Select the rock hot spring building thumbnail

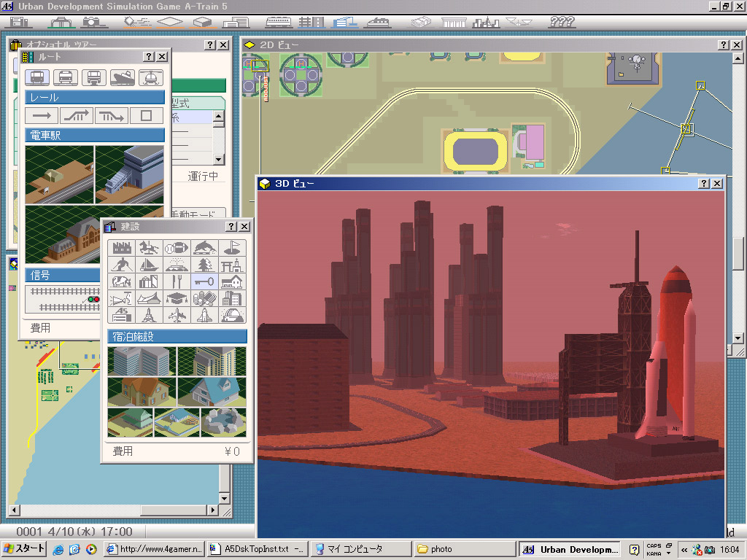224,421
